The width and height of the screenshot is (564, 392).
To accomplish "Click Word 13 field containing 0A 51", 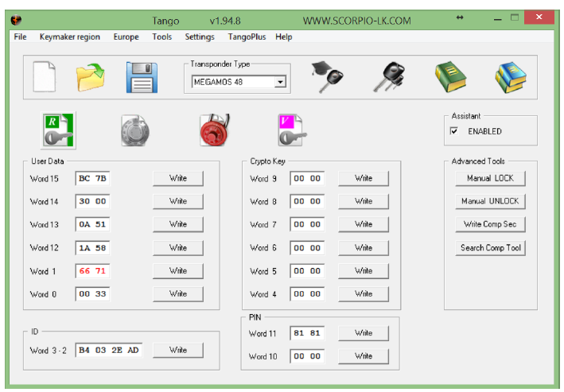I will 92,224.
